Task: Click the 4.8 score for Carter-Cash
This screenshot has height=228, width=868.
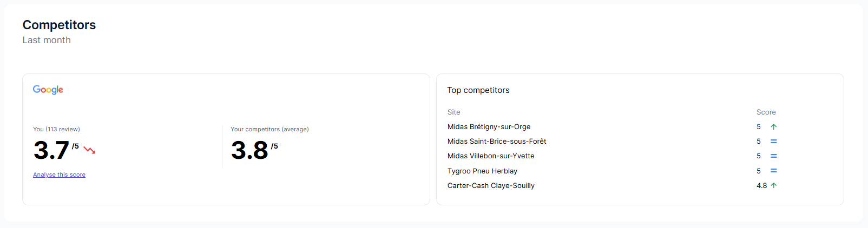Action: [x=761, y=186]
